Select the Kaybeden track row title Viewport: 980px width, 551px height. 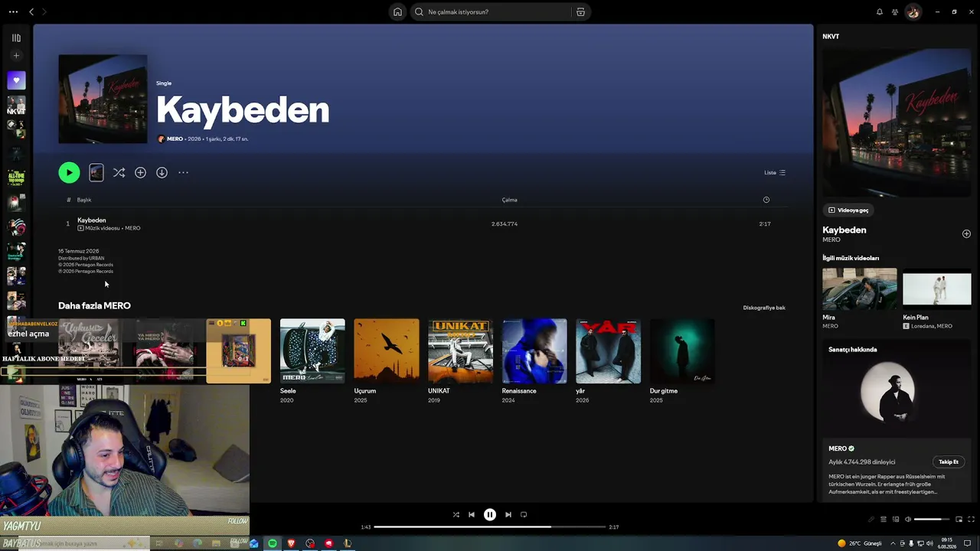[92, 220]
